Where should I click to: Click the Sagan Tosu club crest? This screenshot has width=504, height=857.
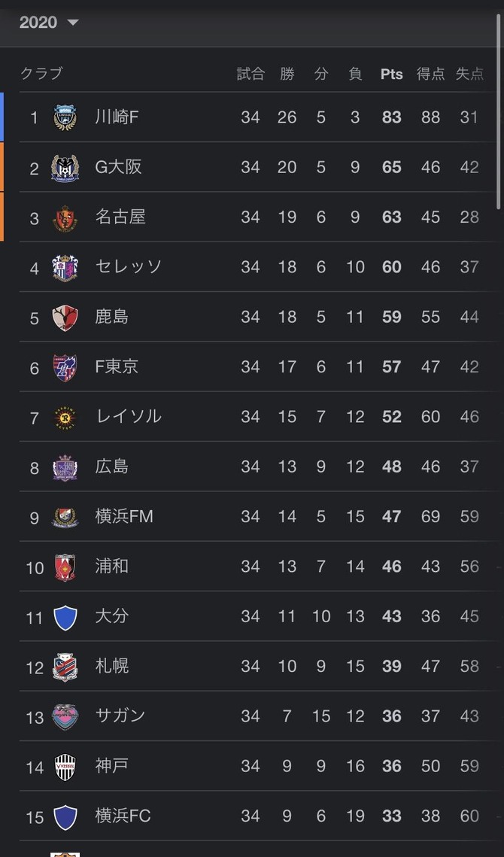click(65, 716)
